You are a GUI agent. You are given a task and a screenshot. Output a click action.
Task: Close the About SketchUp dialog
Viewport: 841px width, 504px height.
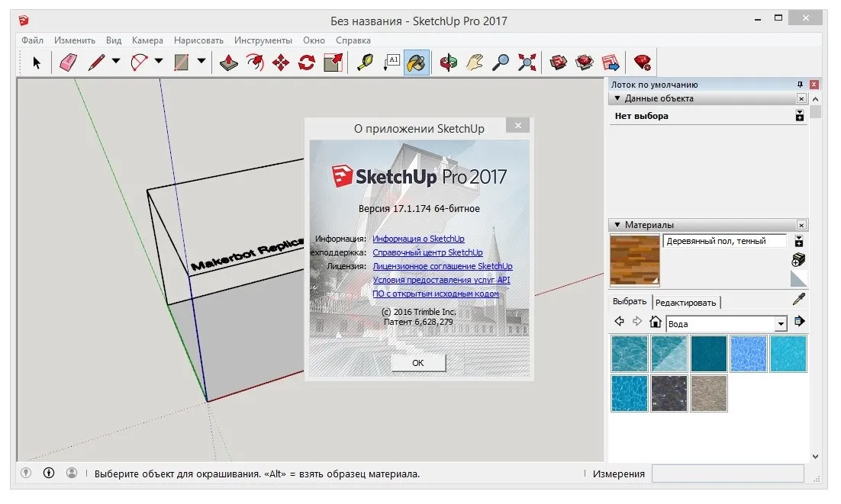tap(517, 125)
